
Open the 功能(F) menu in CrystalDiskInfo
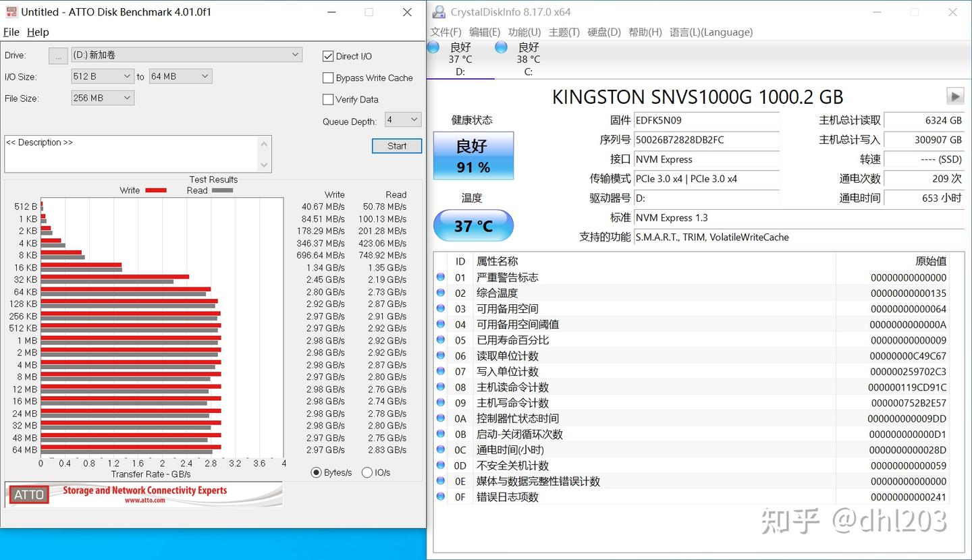(x=524, y=32)
